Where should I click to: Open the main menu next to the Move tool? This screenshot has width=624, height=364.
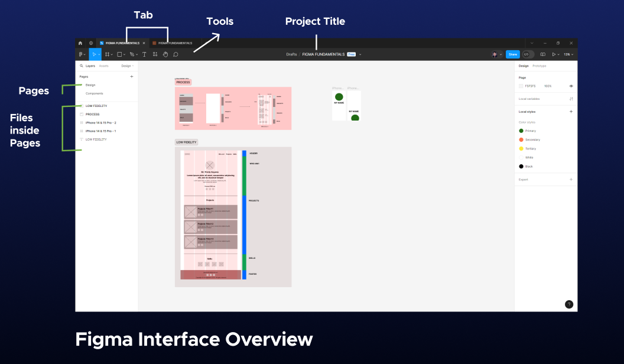pos(81,54)
